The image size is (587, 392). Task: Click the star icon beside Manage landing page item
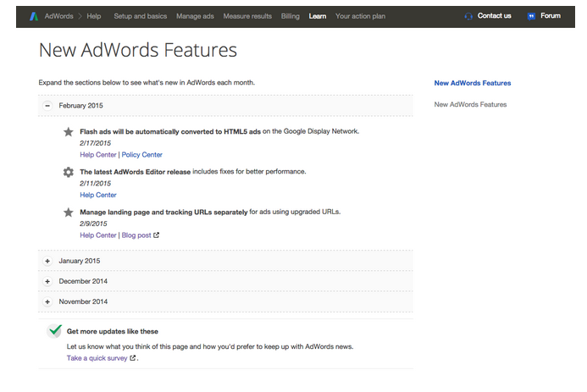68,213
